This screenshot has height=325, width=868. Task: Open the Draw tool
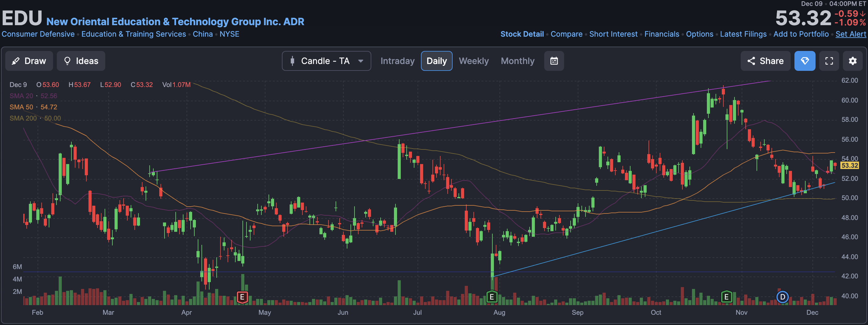29,61
